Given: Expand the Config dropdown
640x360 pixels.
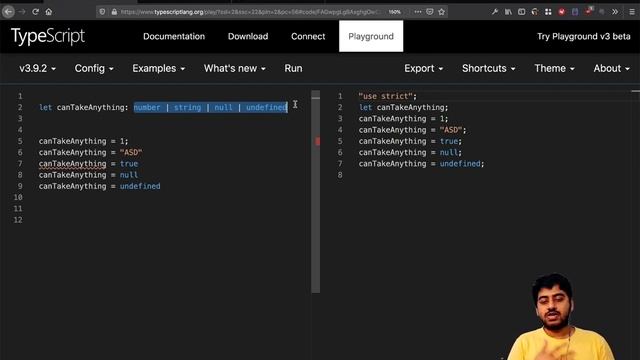Looking at the screenshot, I should (x=94, y=68).
